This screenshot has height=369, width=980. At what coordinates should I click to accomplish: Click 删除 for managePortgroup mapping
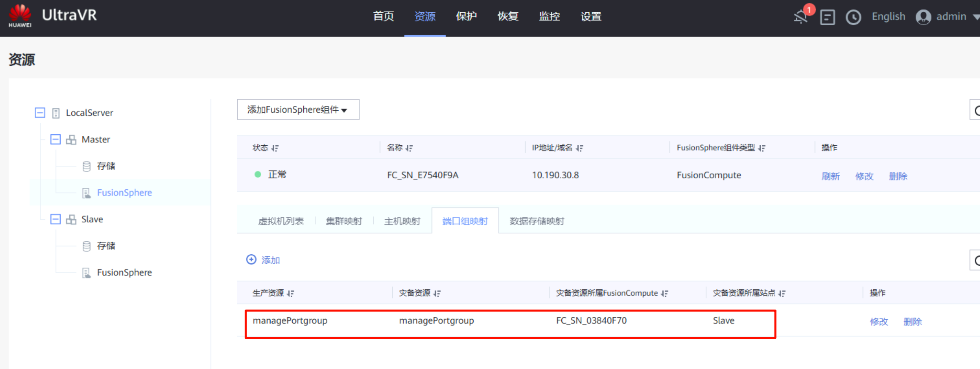[912, 322]
